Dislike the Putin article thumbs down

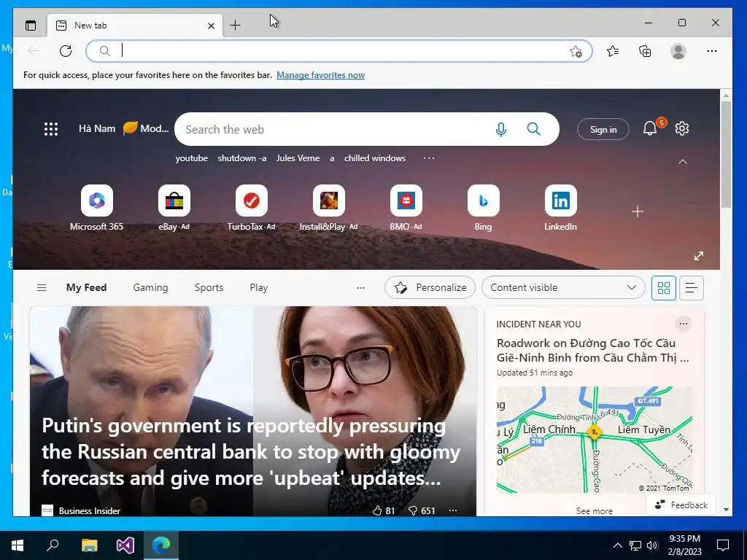422,510
